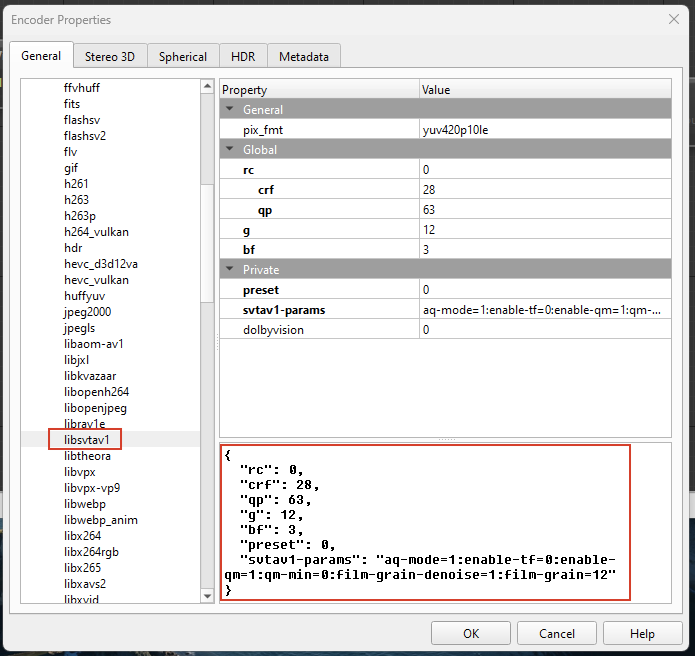Go to the Metadata tab

304,57
